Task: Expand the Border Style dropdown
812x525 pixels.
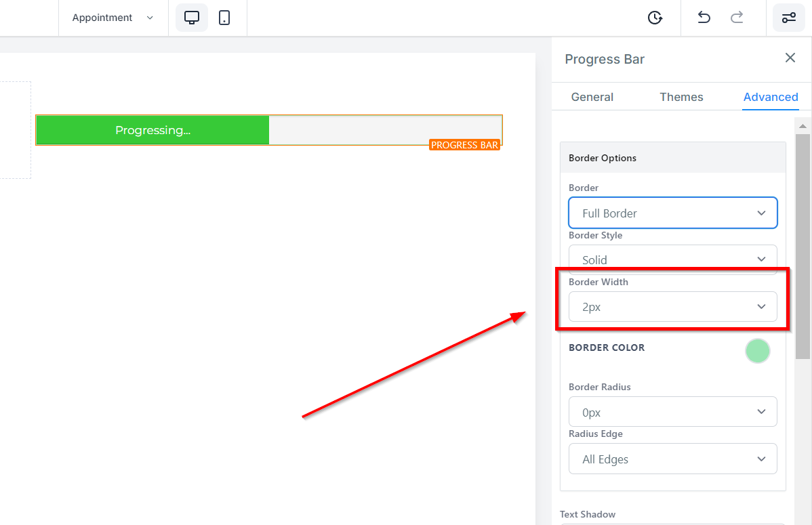Action: coord(672,259)
